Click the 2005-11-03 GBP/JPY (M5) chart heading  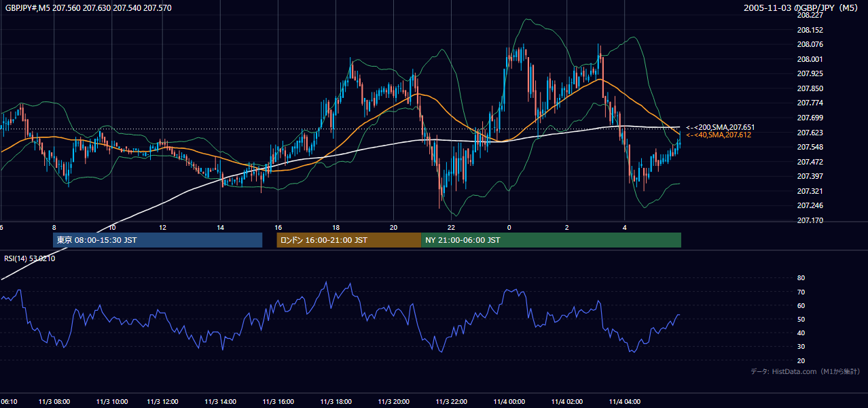point(802,7)
